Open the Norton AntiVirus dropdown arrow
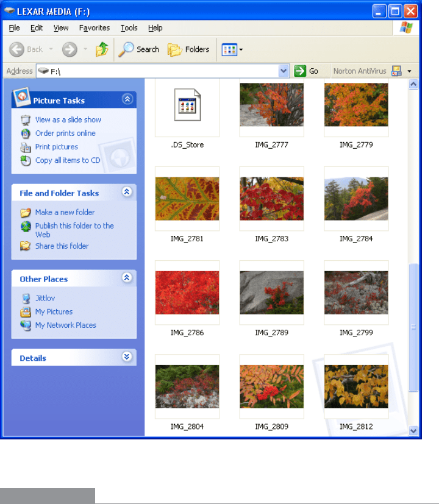Image resolution: width=439 pixels, height=504 pixels. click(x=409, y=71)
